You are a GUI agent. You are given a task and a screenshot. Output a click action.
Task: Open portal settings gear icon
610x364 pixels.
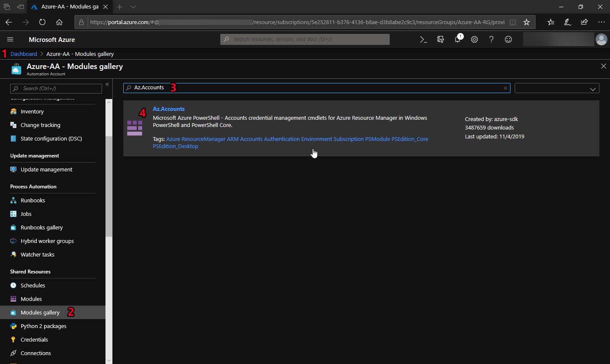[474, 39]
